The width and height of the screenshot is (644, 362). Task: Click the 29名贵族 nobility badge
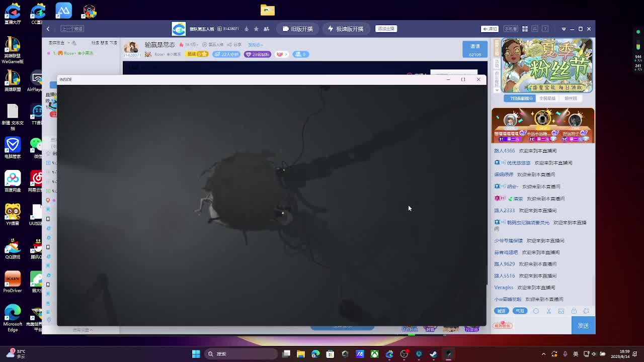(258, 54)
